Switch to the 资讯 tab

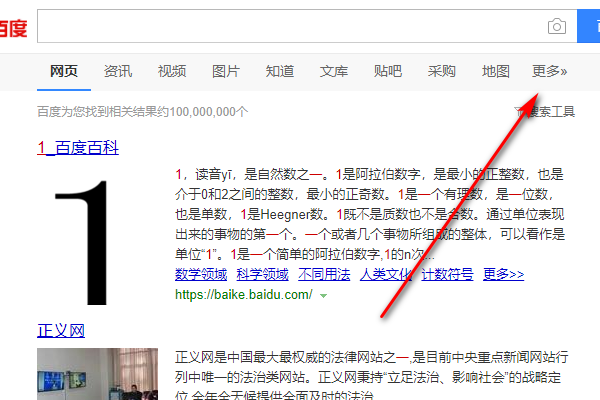coord(118,71)
